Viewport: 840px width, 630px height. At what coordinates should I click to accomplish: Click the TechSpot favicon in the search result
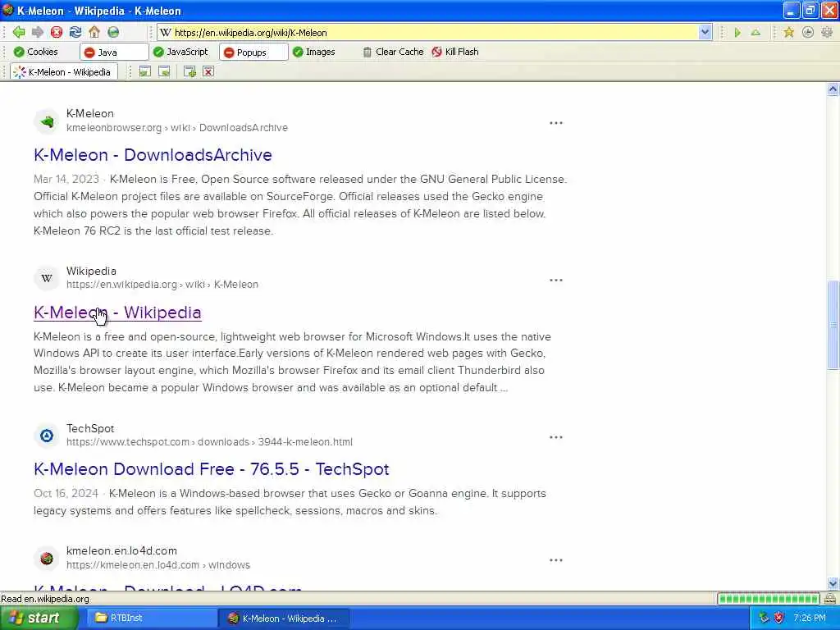(47, 436)
